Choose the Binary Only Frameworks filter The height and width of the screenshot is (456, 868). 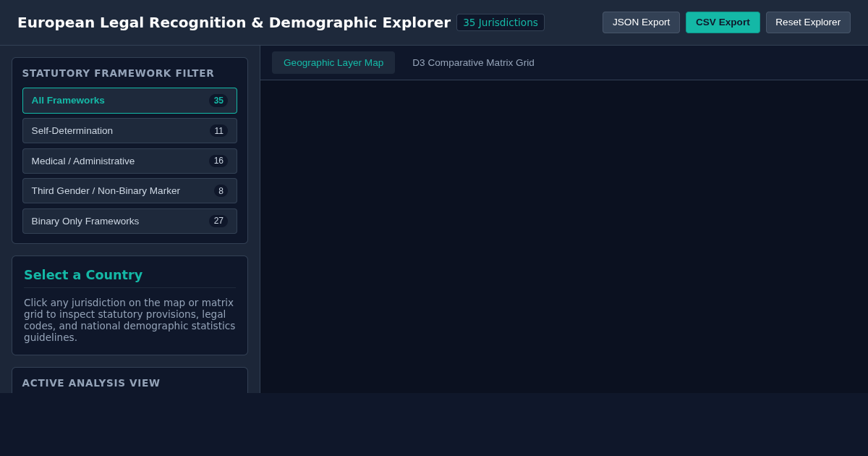[129, 221]
